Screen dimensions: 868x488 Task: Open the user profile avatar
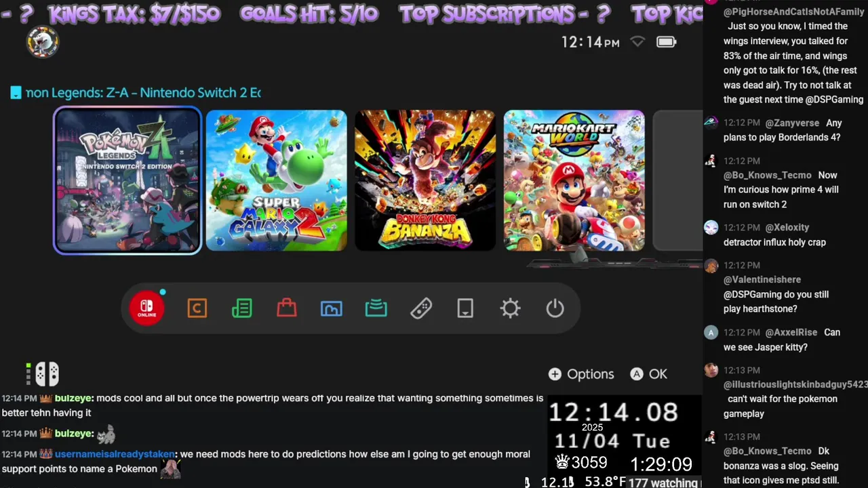coord(43,42)
